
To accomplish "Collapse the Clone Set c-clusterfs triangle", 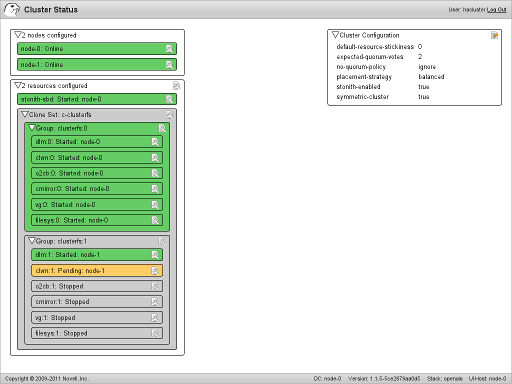I will pyautogui.click(x=25, y=114).
